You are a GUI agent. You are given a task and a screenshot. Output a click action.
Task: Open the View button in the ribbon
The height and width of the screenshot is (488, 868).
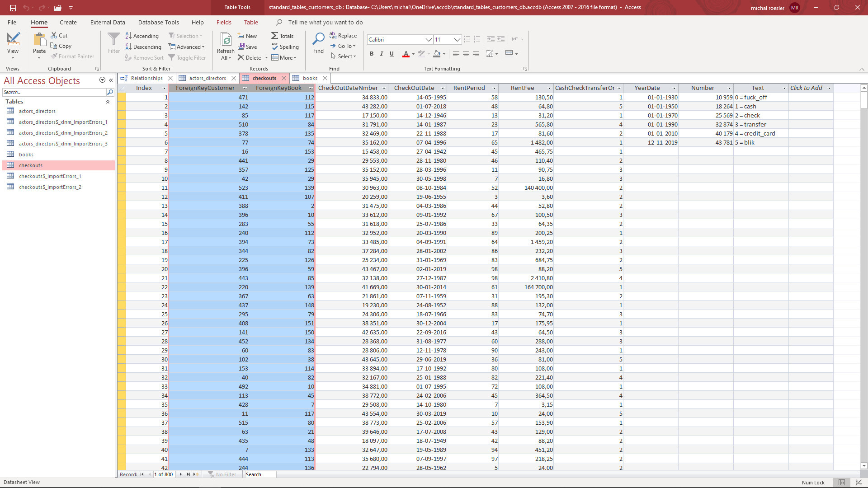click(x=13, y=46)
